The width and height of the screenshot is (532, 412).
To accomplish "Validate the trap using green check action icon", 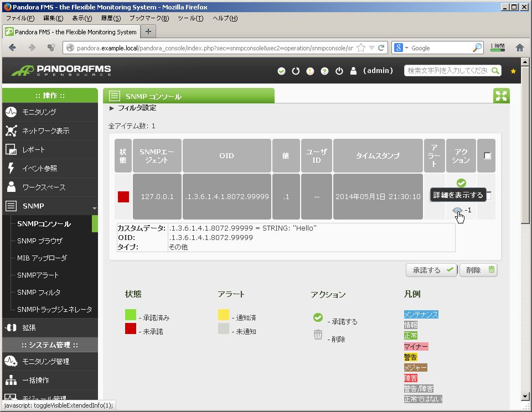I will (461, 183).
